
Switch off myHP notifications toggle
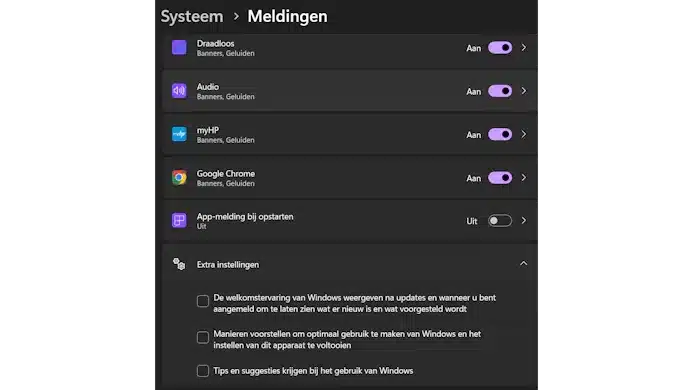pos(500,134)
